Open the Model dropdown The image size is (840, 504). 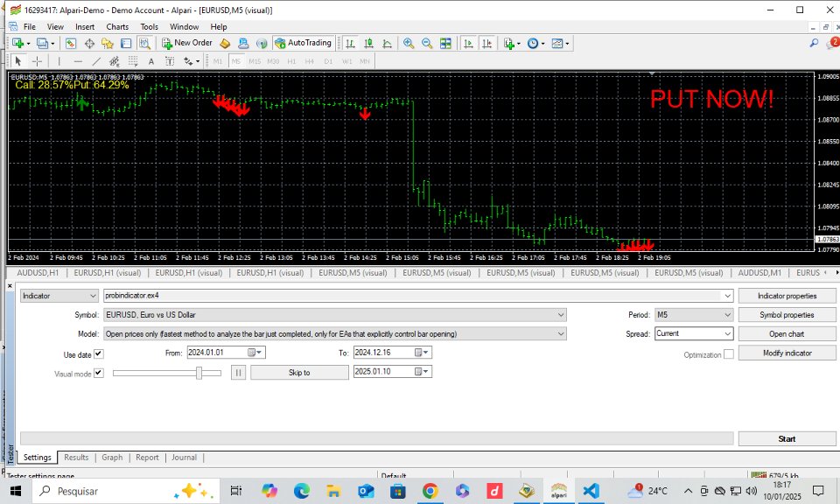pyautogui.click(x=561, y=333)
